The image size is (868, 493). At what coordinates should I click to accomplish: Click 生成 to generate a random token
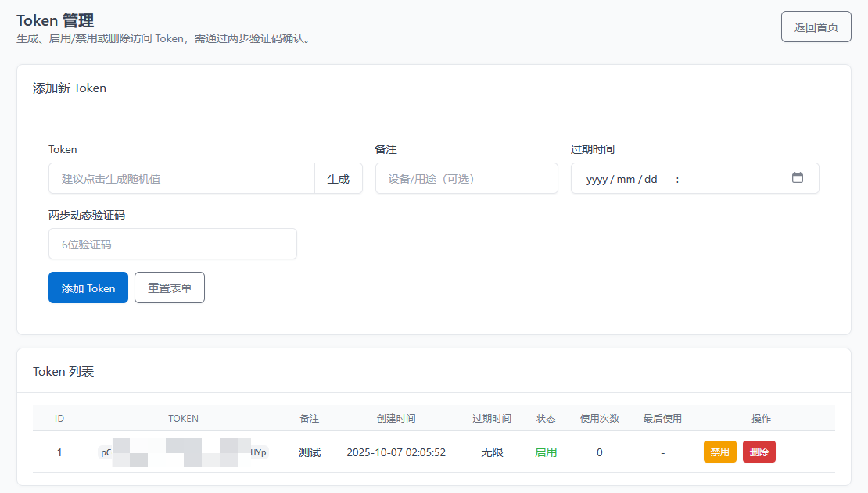click(x=338, y=179)
